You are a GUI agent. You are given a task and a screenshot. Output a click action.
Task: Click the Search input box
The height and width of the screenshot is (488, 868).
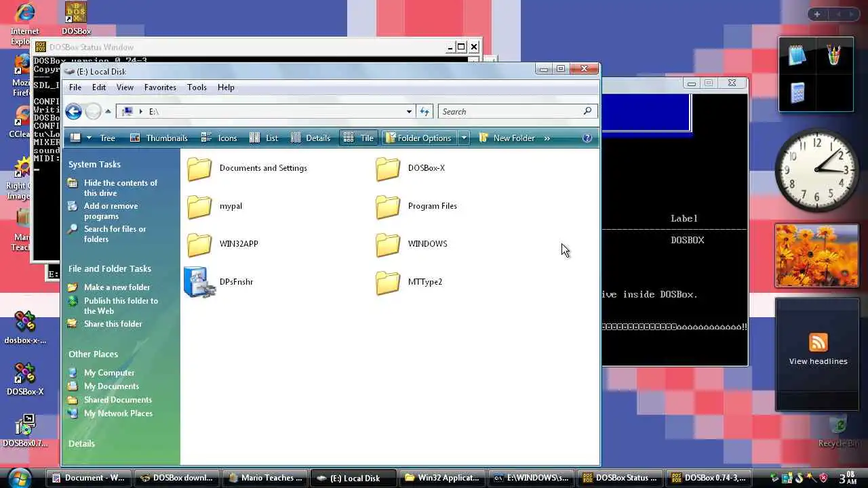click(x=509, y=111)
